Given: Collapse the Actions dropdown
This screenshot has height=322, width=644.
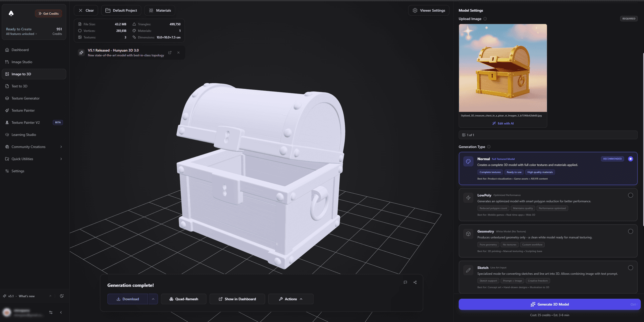Looking at the screenshot, I should coord(290,299).
